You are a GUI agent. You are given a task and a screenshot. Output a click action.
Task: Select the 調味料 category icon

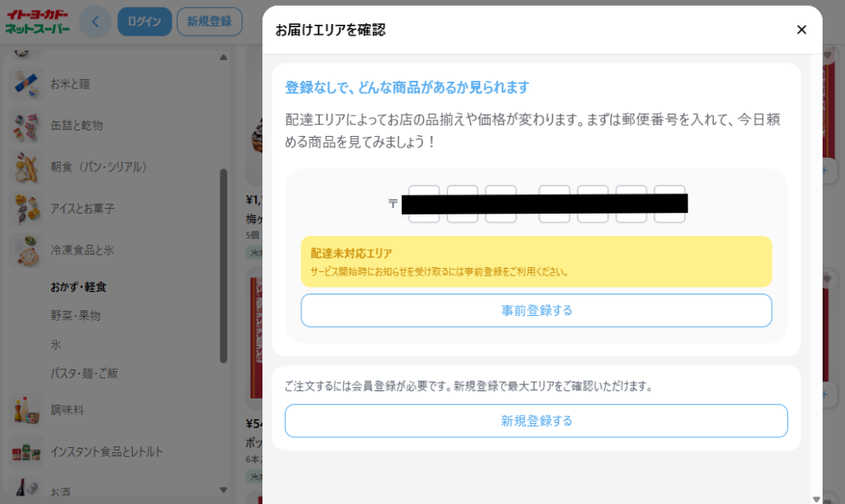[x=26, y=410]
